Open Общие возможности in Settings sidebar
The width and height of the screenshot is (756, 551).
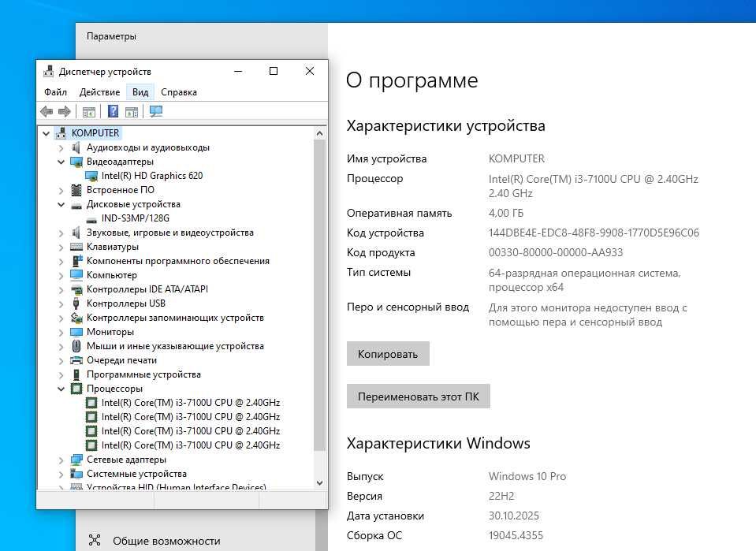(166, 541)
